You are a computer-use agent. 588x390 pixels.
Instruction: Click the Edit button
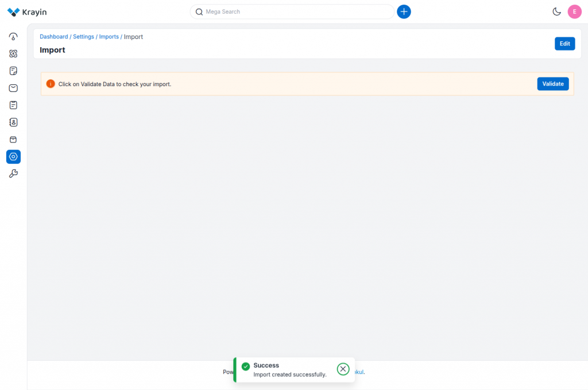coord(565,44)
